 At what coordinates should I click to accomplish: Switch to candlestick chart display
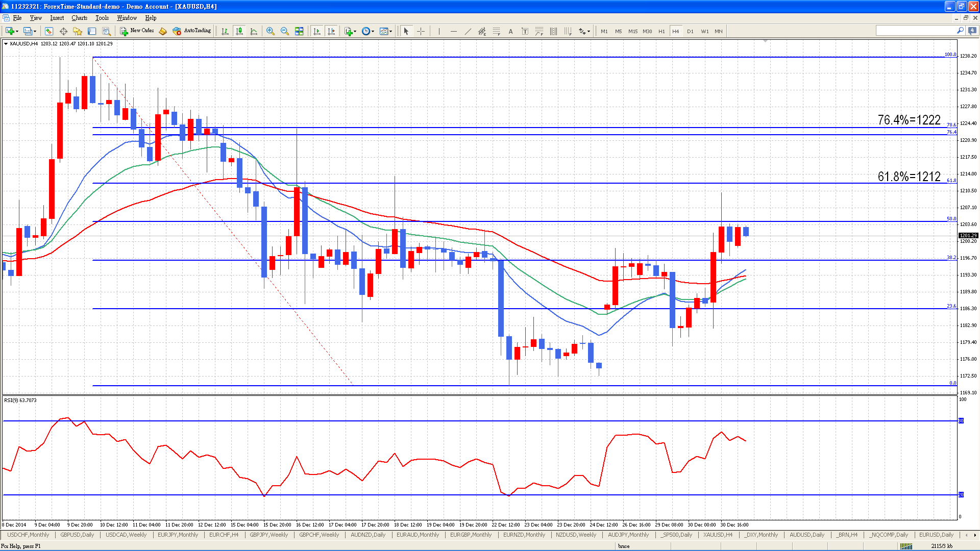239,31
